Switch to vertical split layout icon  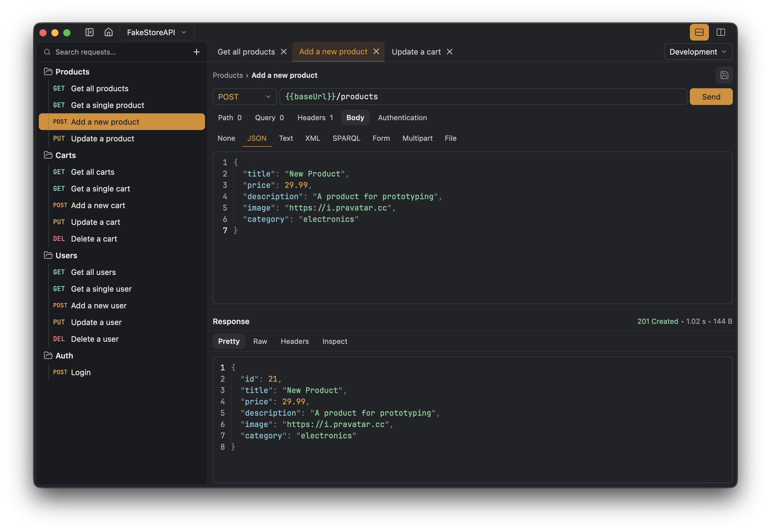[x=721, y=32]
